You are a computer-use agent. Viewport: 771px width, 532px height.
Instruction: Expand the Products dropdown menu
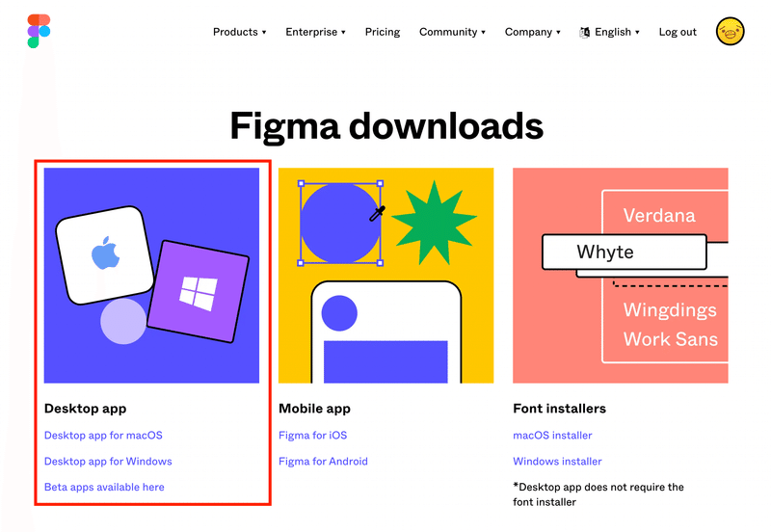coord(239,32)
